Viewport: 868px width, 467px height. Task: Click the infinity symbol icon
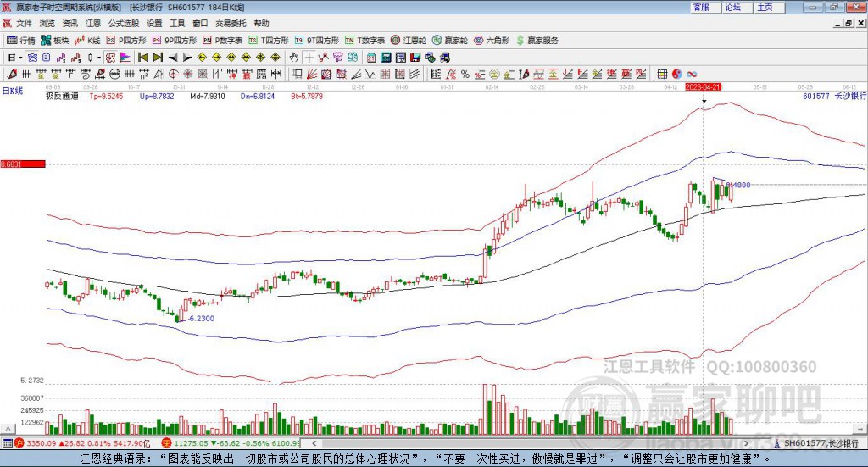692,74
